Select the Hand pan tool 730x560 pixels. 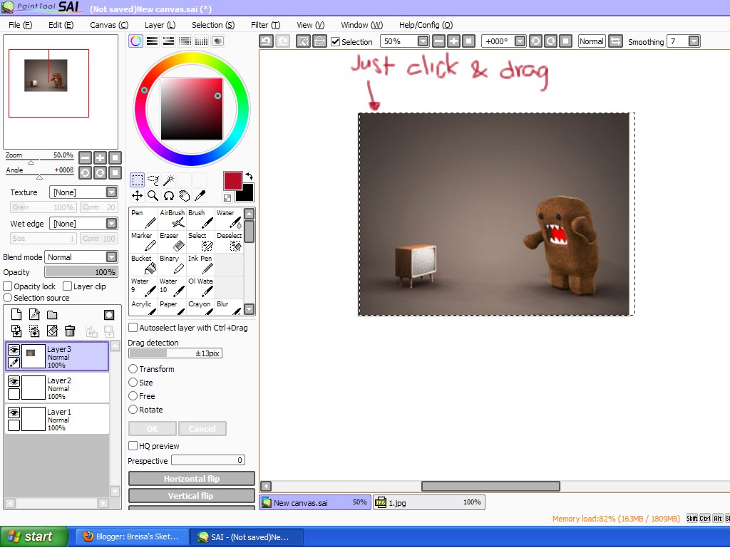[x=185, y=196]
